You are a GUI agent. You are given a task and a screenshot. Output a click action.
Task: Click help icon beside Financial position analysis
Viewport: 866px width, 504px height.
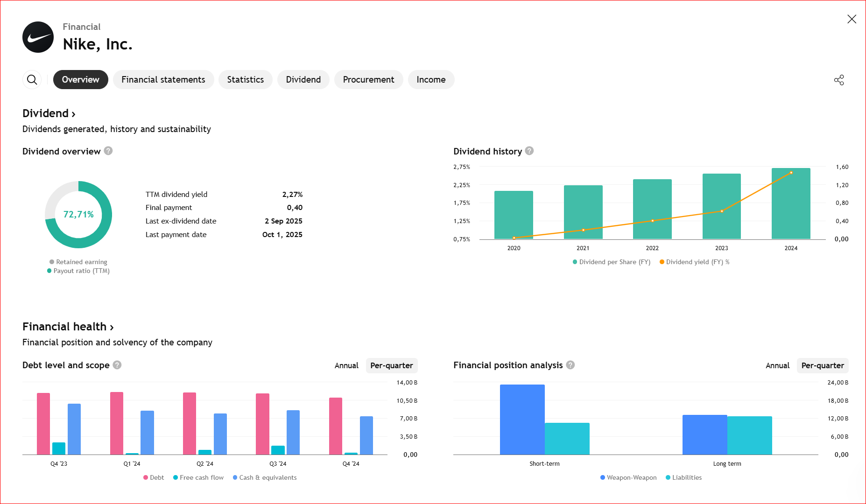(570, 365)
